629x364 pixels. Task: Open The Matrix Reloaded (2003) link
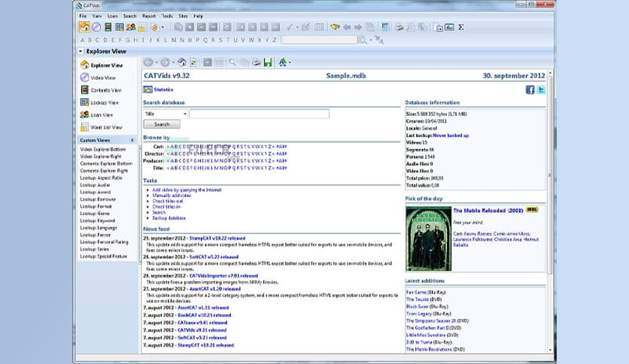coord(488,210)
